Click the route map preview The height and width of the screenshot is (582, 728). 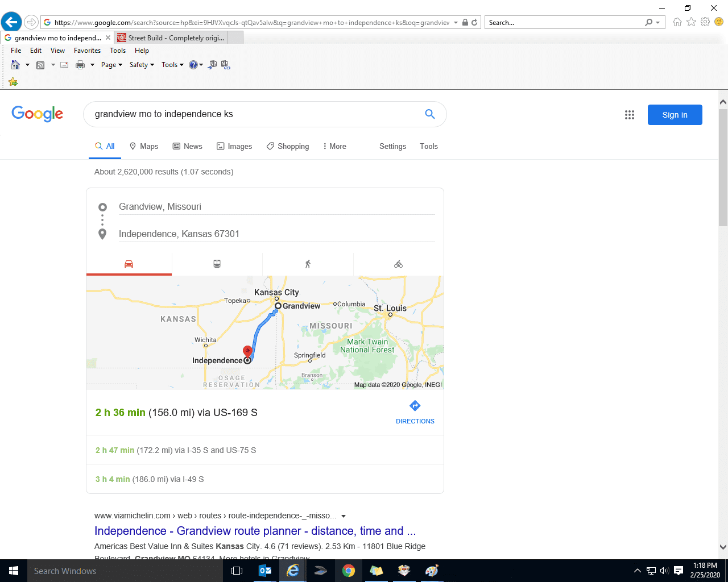point(265,332)
